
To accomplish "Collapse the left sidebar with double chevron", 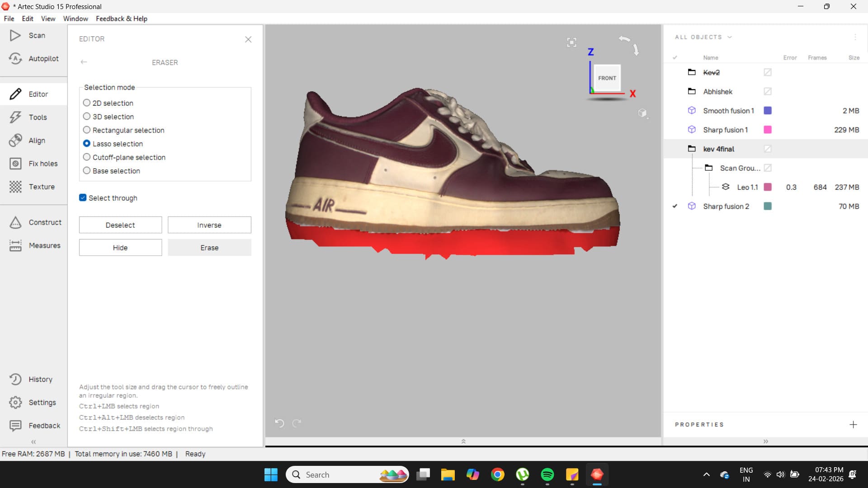I will click(x=33, y=442).
